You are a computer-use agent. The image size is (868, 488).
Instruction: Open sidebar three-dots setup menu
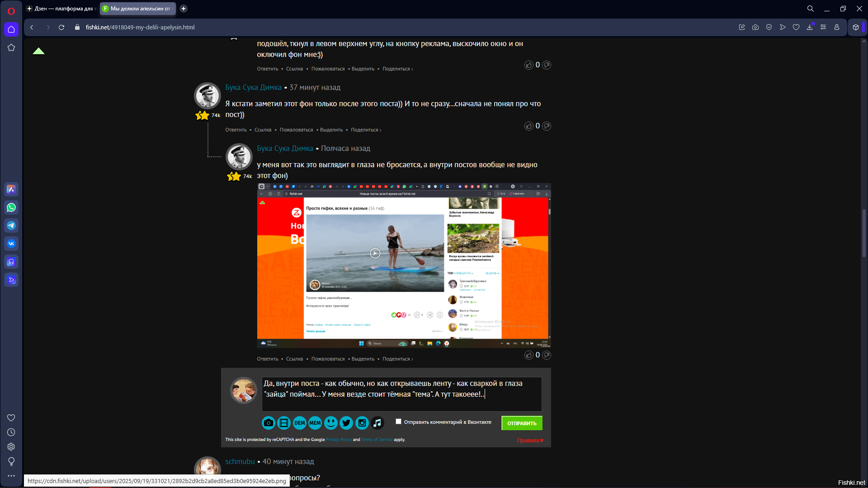coord(11,476)
